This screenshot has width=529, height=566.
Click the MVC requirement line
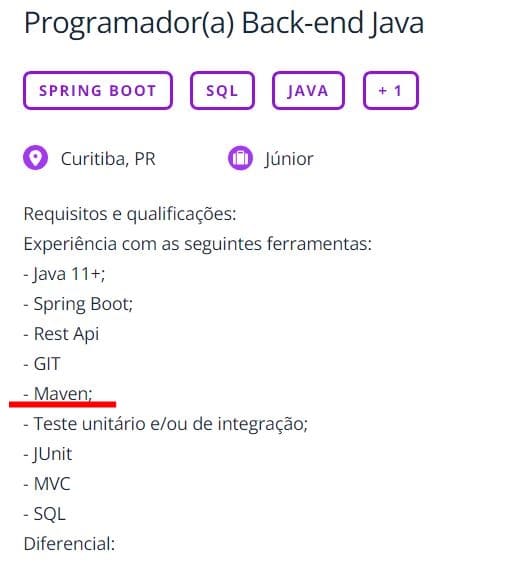pyautogui.click(x=47, y=484)
